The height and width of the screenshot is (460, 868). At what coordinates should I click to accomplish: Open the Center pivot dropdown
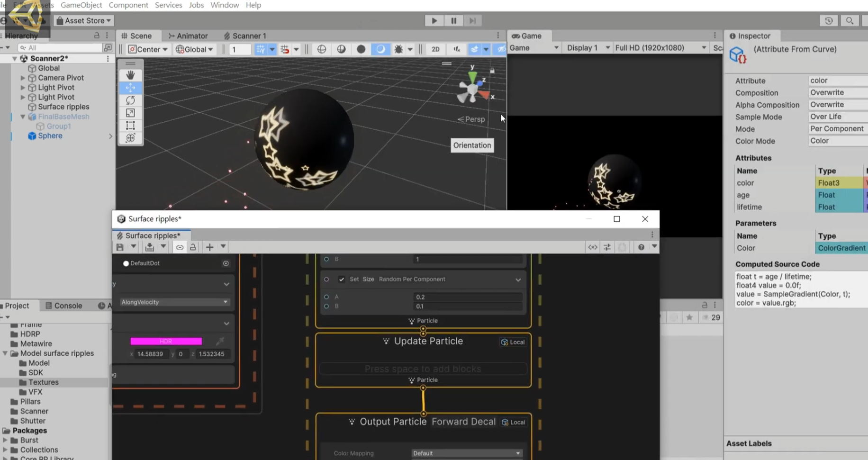[147, 49]
